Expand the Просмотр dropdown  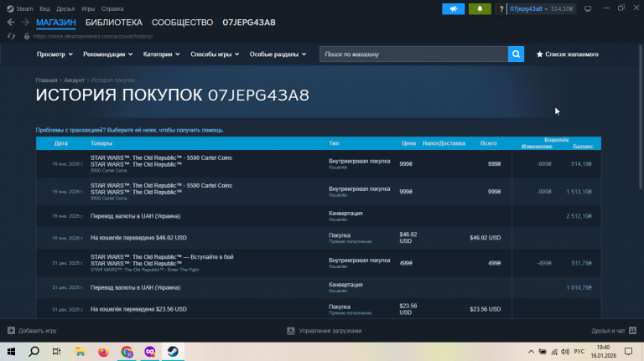click(55, 54)
